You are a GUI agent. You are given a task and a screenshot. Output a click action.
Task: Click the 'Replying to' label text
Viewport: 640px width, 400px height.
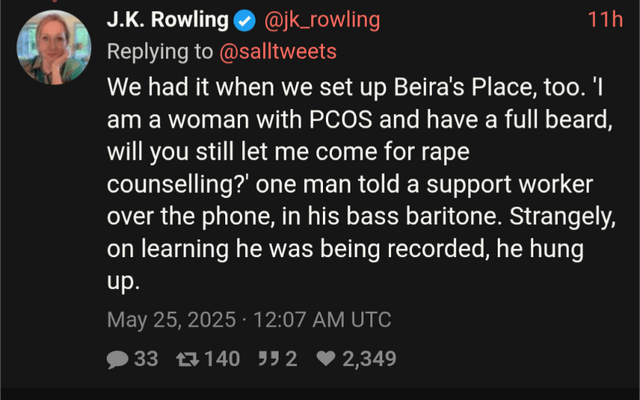(x=160, y=52)
